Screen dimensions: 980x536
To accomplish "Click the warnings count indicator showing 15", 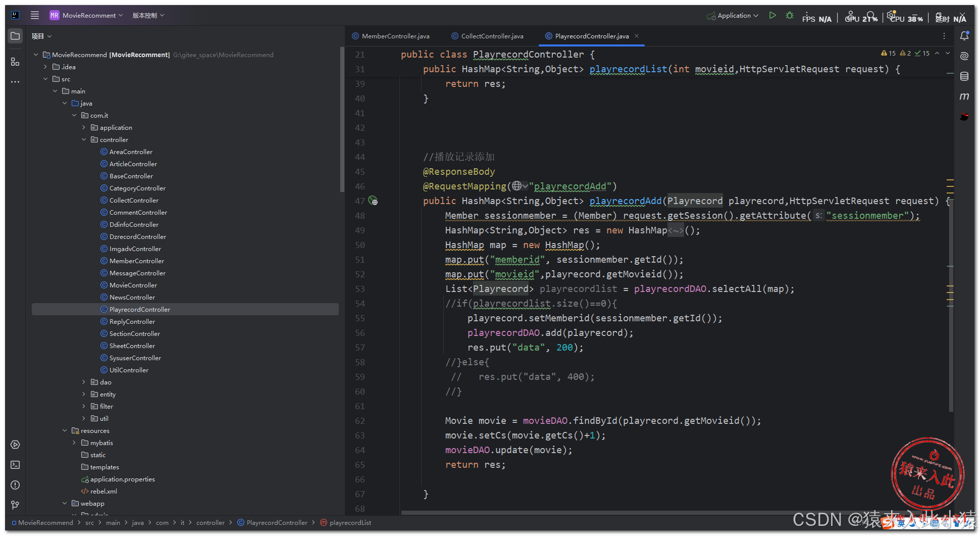I will point(888,53).
